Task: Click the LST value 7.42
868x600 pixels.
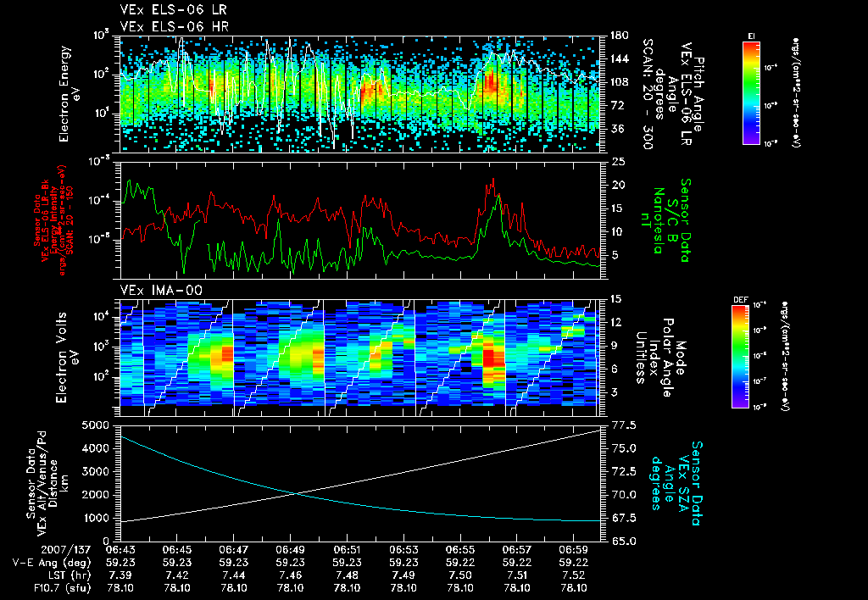Action: point(177,575)
